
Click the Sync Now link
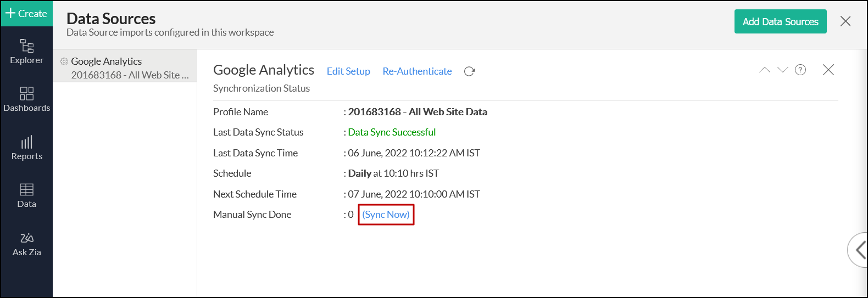386,215
